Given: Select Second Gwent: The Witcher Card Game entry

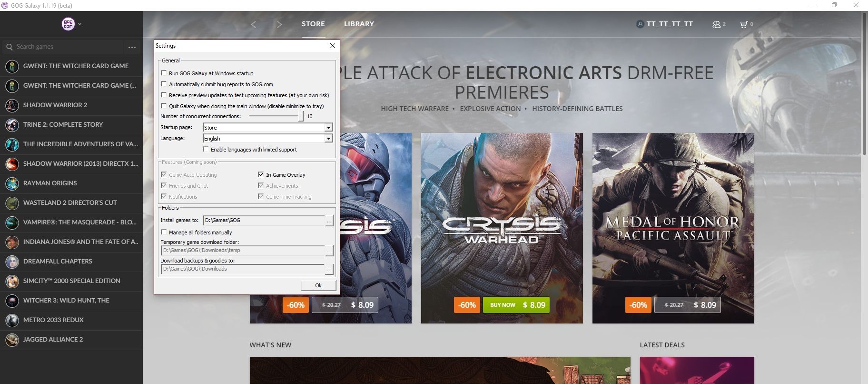Looking at the screenshot, I should tap(71, 86).
